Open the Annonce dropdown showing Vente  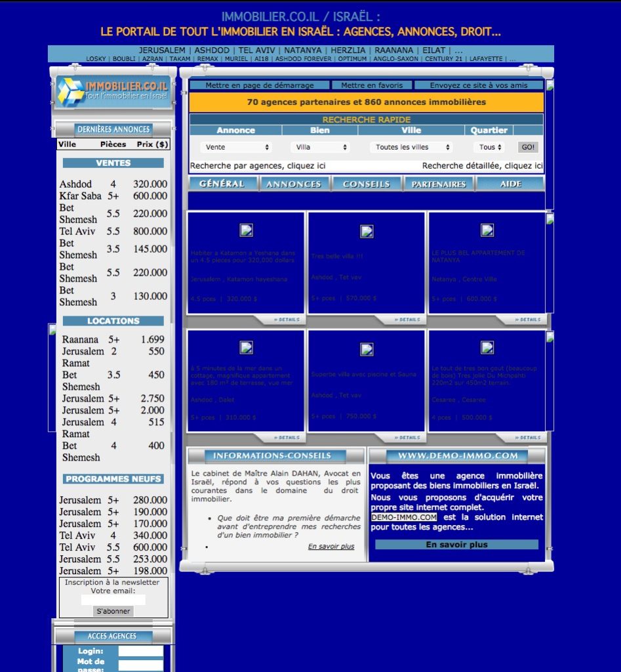point(236,148)
